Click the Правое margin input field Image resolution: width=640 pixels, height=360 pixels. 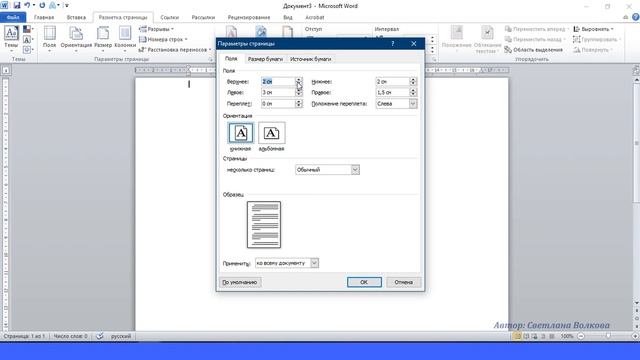(393, 93)
